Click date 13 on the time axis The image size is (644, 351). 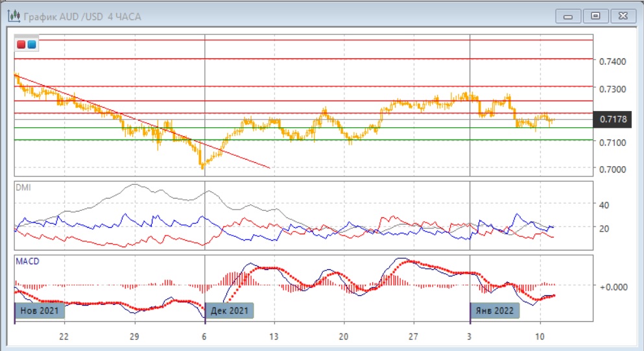point(274,337)
